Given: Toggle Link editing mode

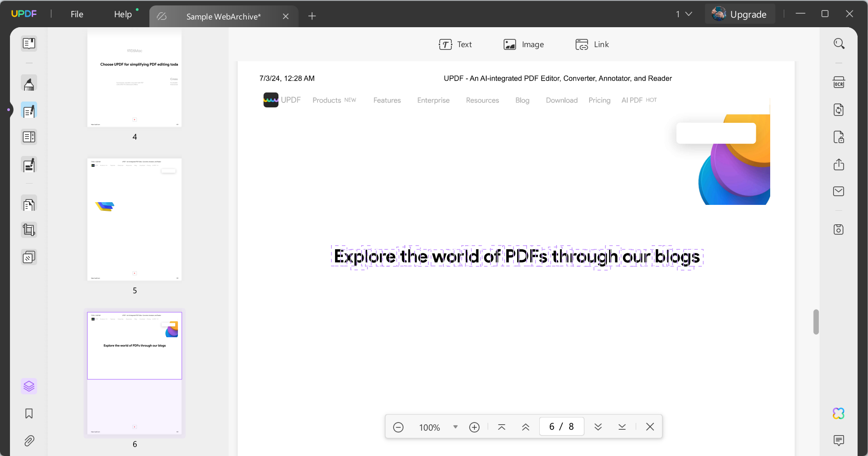Looking at the screenshot, I should point(592,44).
